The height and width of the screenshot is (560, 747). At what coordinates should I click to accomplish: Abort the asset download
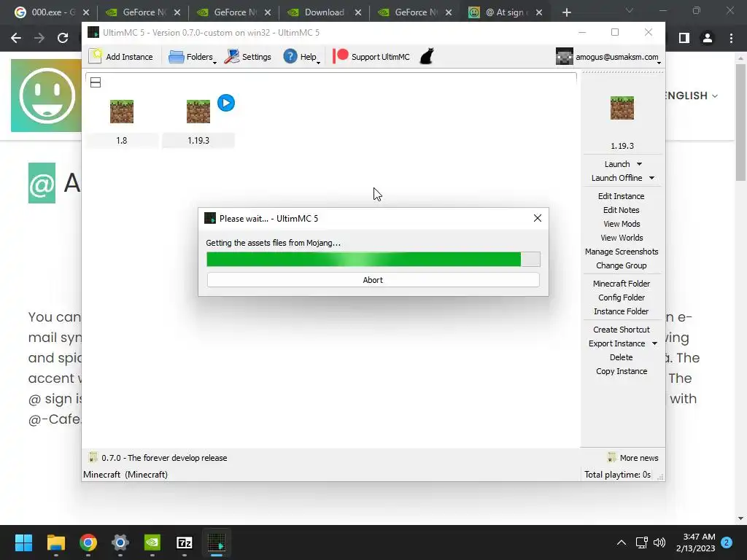373,280
